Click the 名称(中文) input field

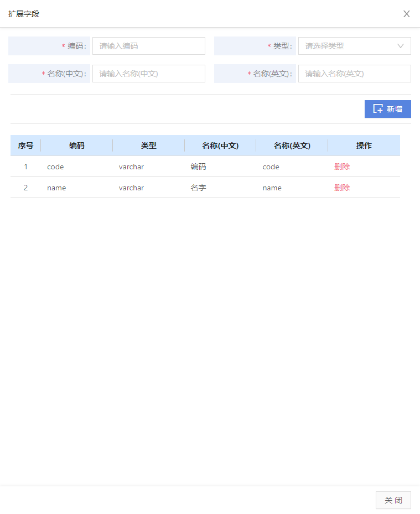(149, 74)
